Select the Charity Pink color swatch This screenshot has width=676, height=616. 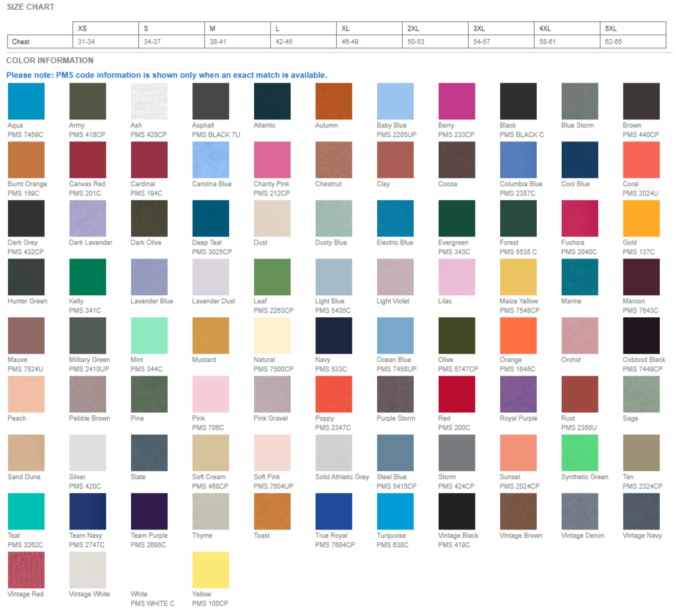pos(272,160)
